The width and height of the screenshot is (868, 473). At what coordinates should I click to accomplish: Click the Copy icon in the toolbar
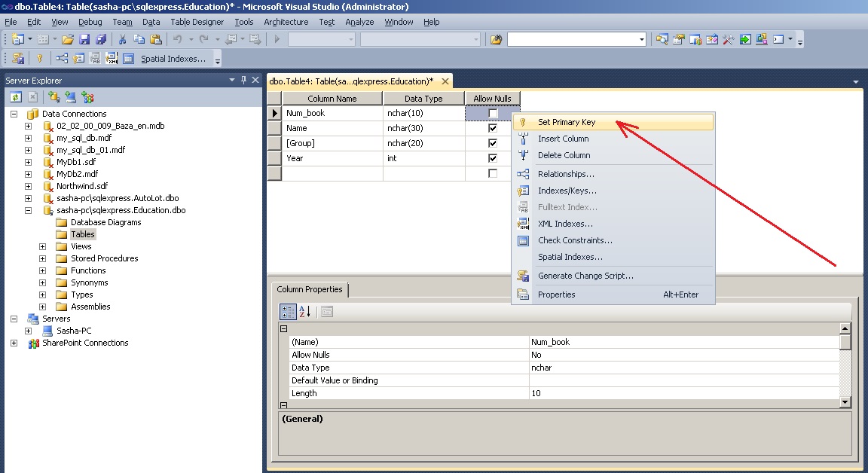[139, 39]
